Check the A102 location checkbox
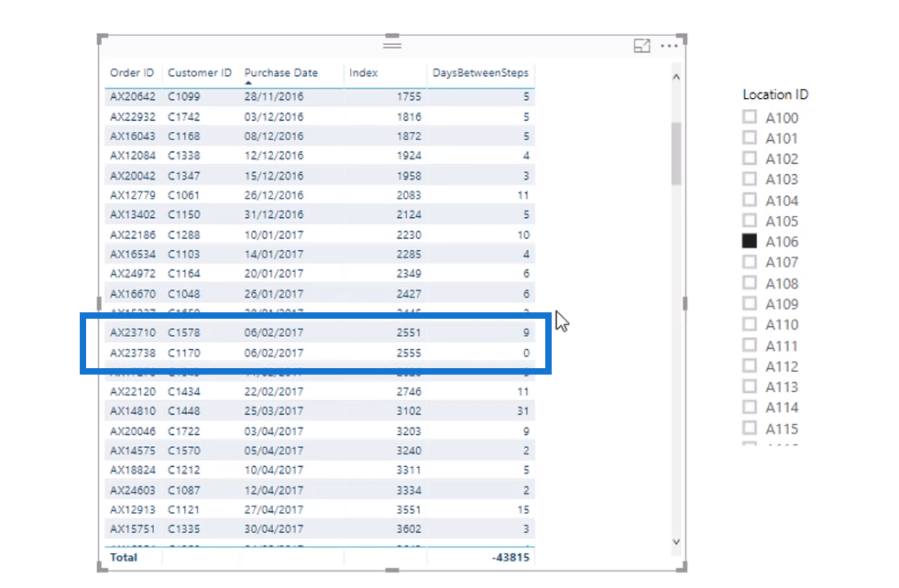The image size is (899, 588). pos(750,158)
